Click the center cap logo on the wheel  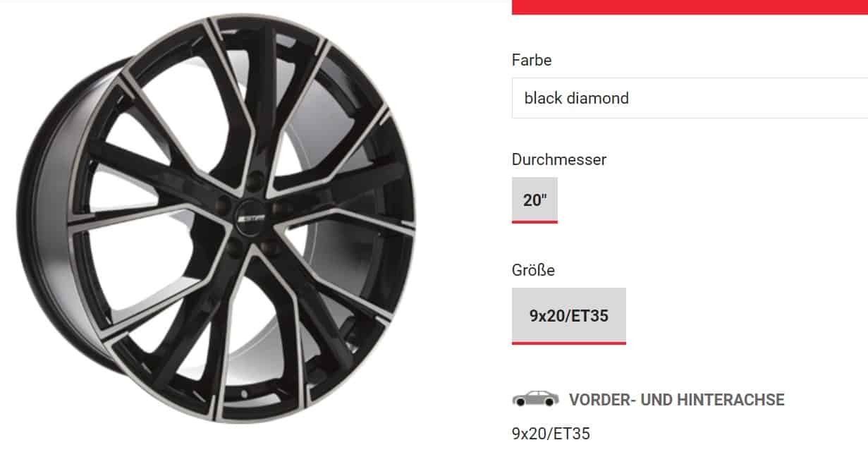pos(250,218)
